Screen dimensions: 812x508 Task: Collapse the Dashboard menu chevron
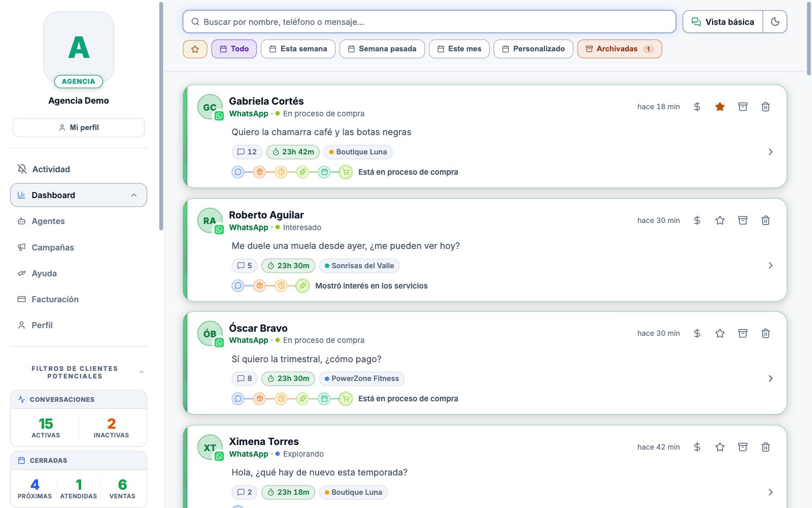coord(134,195)
